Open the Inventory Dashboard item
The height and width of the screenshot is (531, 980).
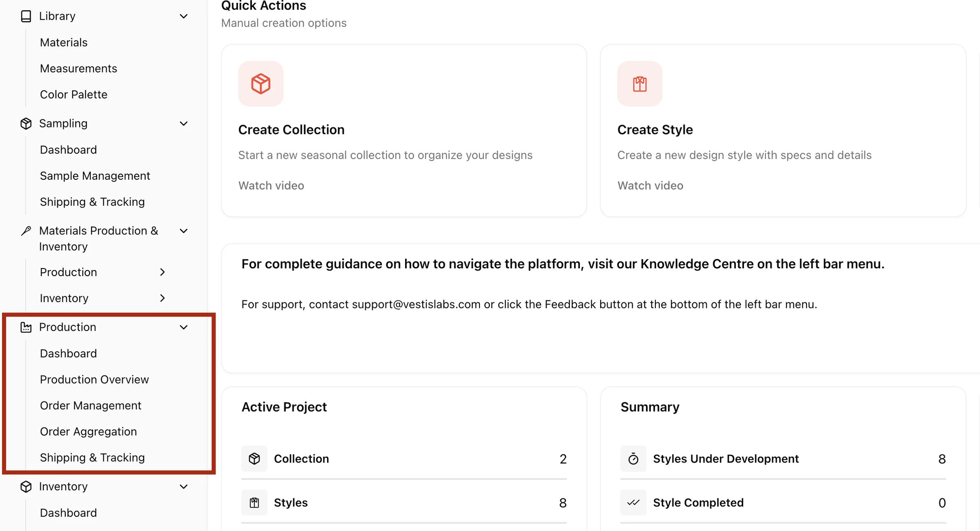coord(68,513)
